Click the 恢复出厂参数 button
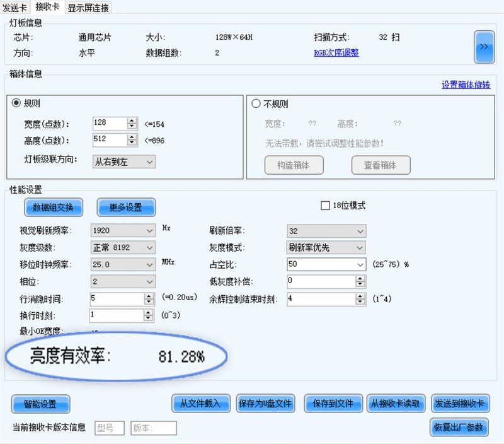The height and width of the screenshot is (444, 504). coord(459,428)
